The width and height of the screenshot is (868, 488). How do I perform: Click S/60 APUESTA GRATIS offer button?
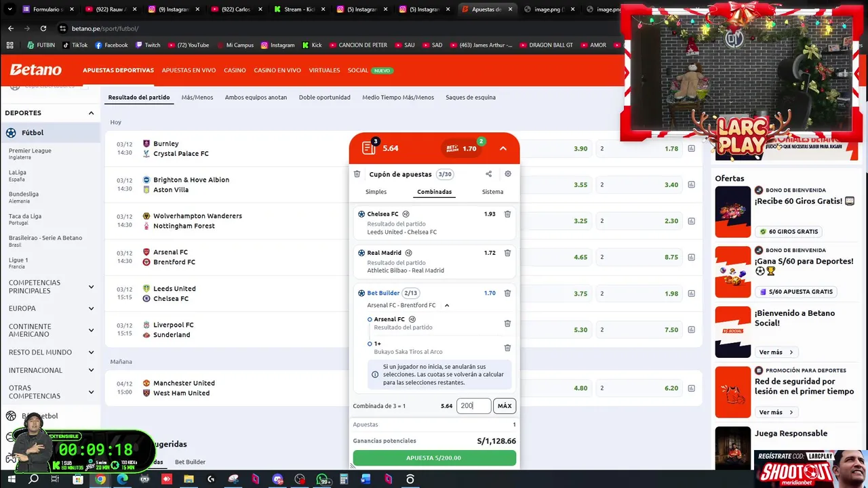(x=796, y=291)
